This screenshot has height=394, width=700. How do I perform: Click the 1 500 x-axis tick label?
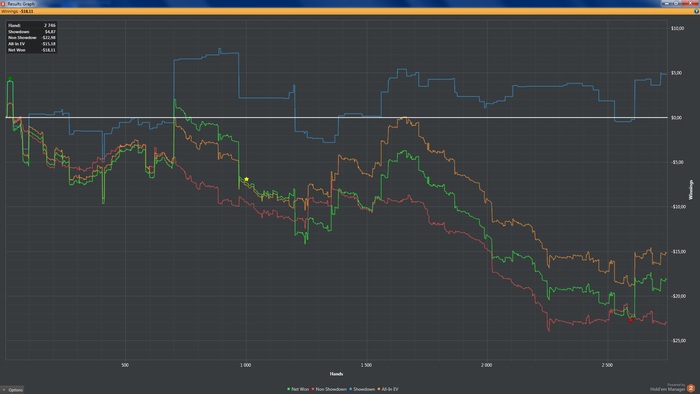point(366,365)
